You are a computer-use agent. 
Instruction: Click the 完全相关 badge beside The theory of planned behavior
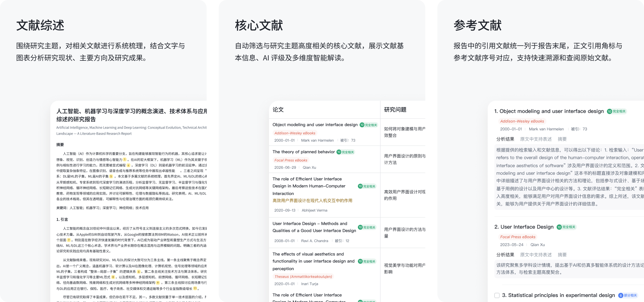click(345, 152)
